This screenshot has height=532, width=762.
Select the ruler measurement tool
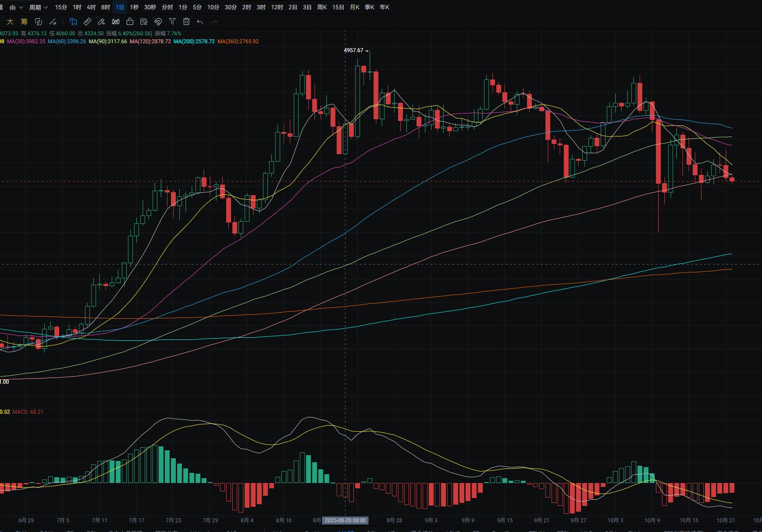pos(87,22)
